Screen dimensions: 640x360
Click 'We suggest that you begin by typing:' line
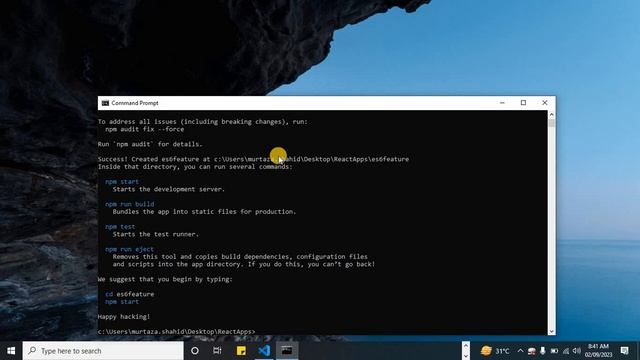[x=165, y=279]
